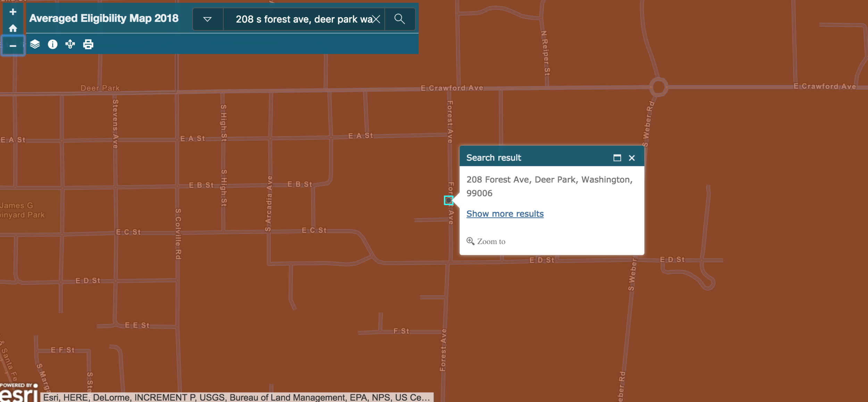The image size is (868, 402).
Task: Click the zoom out minus button
Action: point(13,45)
